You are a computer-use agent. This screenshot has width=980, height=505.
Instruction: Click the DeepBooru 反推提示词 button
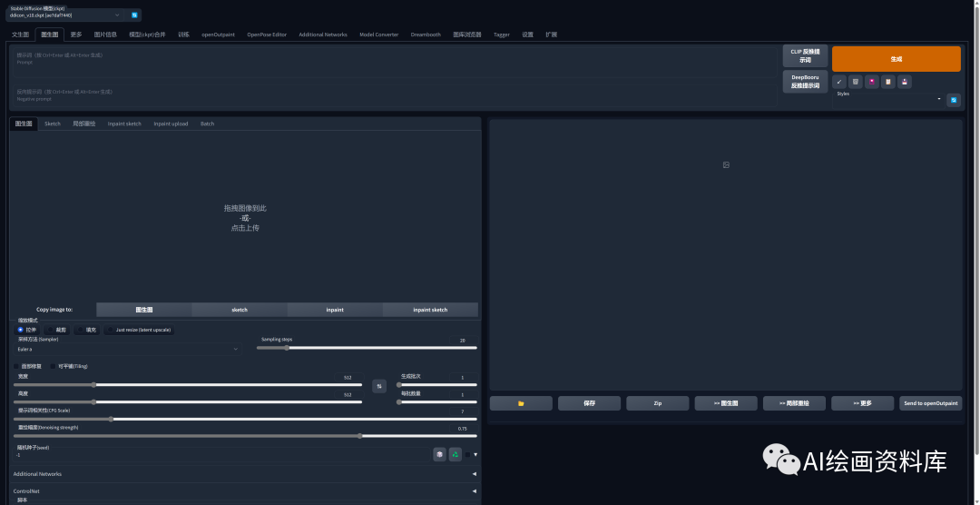tap(805, 82)
